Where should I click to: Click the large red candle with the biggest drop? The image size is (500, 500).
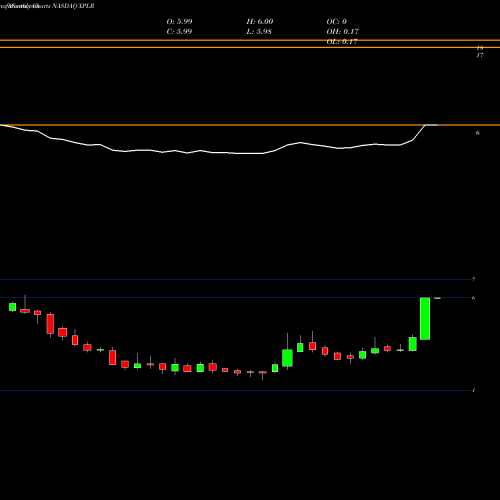[x=50, y=324]
